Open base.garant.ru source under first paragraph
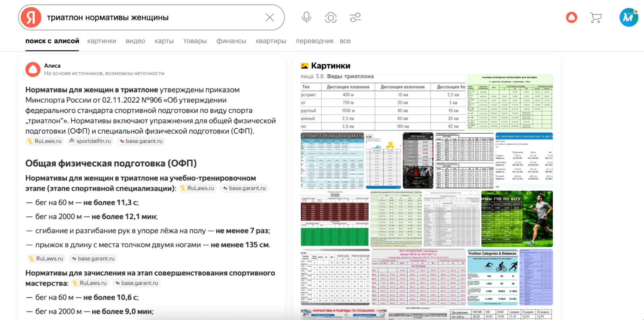 [141, 141]
